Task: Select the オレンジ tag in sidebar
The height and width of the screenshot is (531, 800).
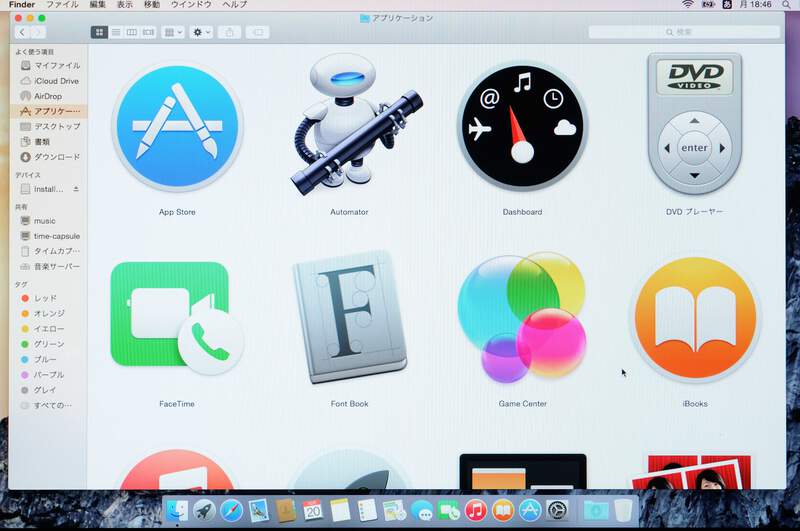Action: (50, 313)
